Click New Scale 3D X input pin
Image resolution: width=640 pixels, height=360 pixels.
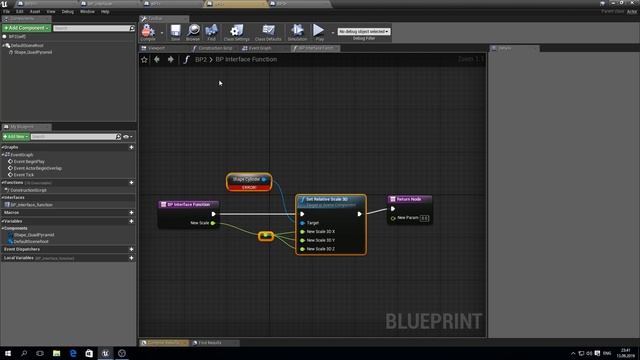(x=302, y=231)
